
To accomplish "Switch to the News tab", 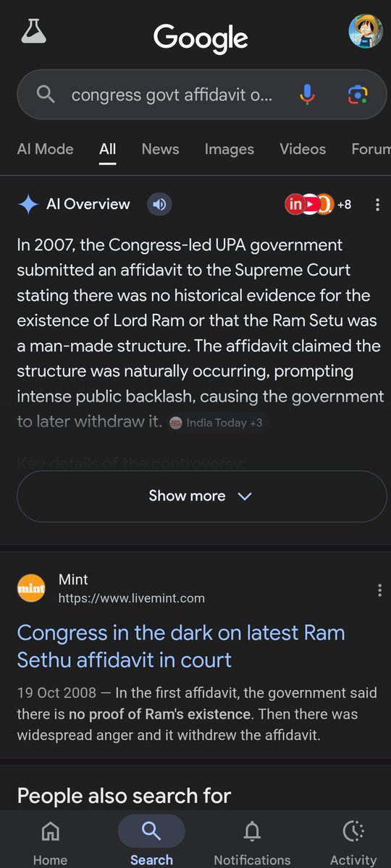I will tap(160, 149).
